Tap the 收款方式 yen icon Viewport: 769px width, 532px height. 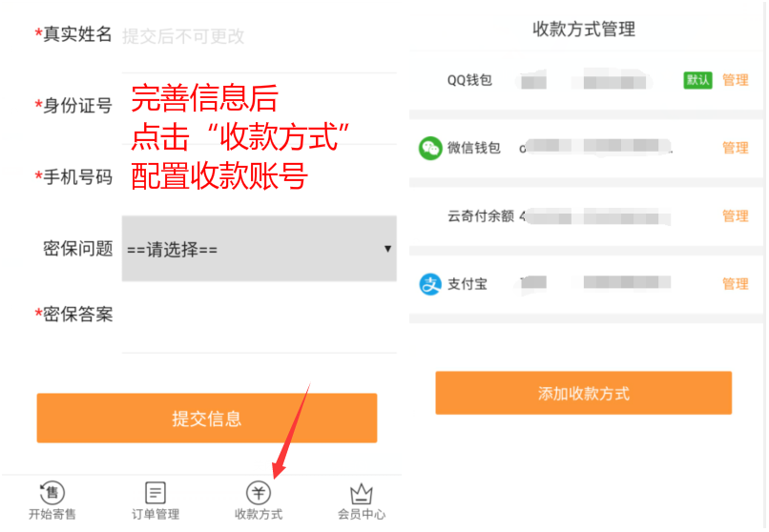(259, 492)
